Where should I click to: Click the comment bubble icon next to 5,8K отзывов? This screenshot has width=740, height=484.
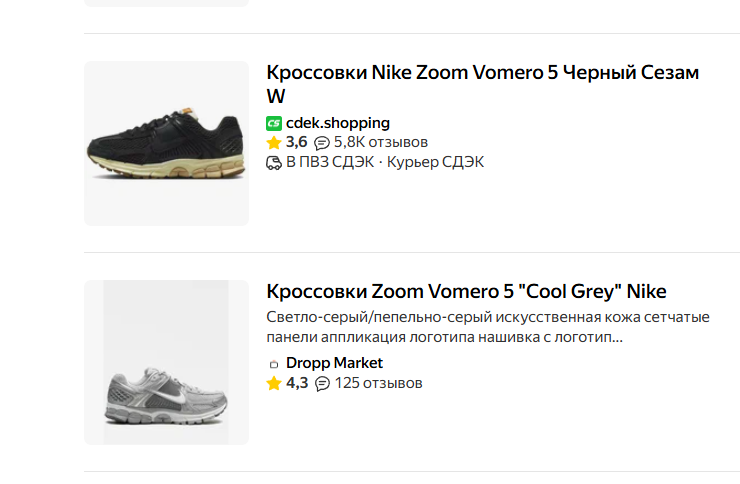coord(322,143)
